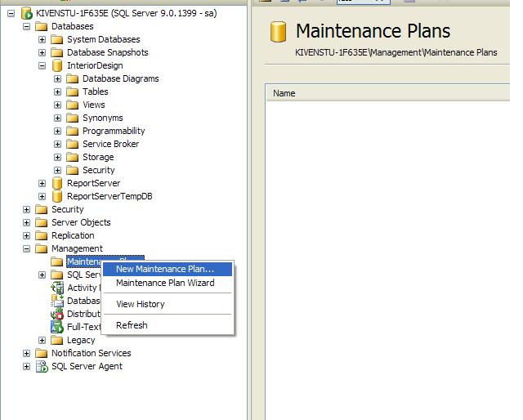Click the InteriorDesign database cylinder icon

(57, 65)
